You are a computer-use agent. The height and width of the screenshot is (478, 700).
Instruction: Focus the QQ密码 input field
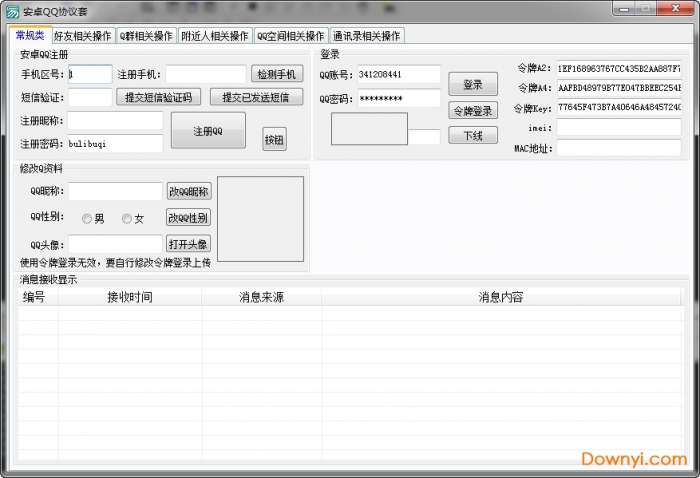tap(399, 98)
